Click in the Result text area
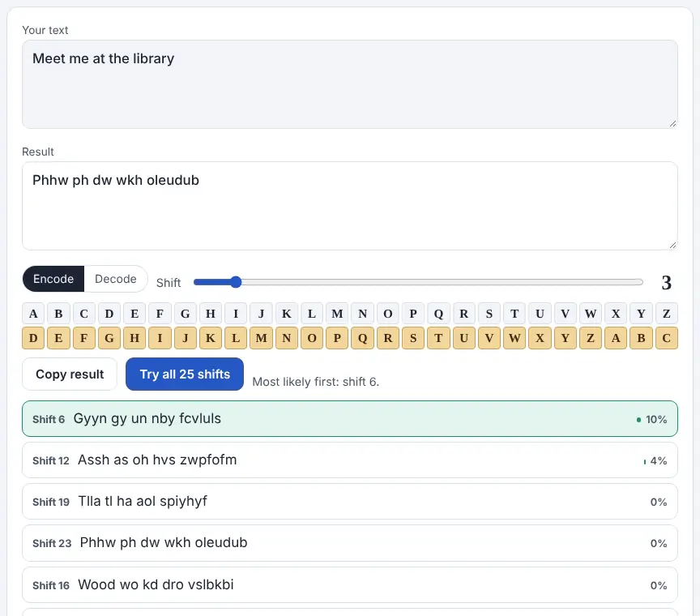Viewport: 700px width, 616px height. 350,206
